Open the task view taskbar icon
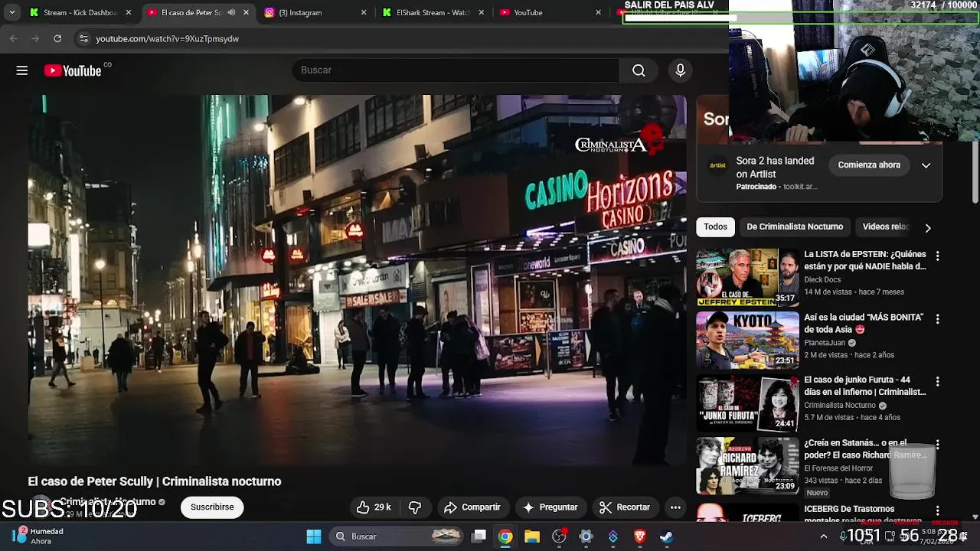 point(479,536)
